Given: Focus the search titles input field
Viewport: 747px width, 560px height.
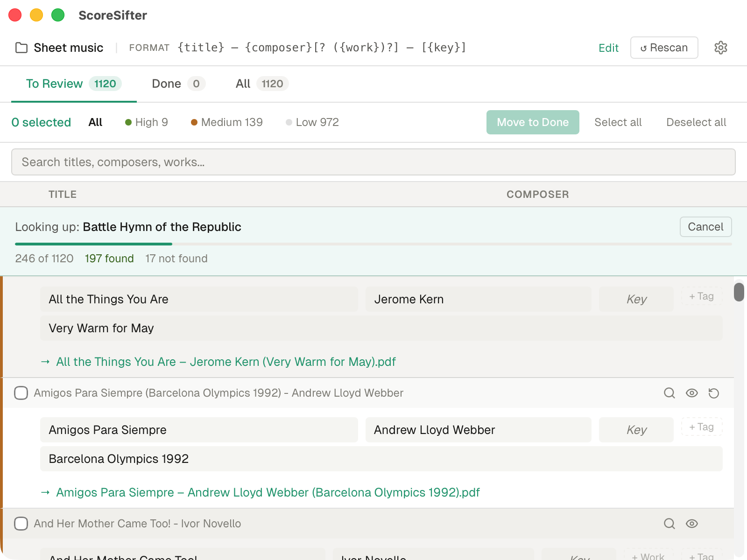Looking at the screenshot, I should [373, 162].
